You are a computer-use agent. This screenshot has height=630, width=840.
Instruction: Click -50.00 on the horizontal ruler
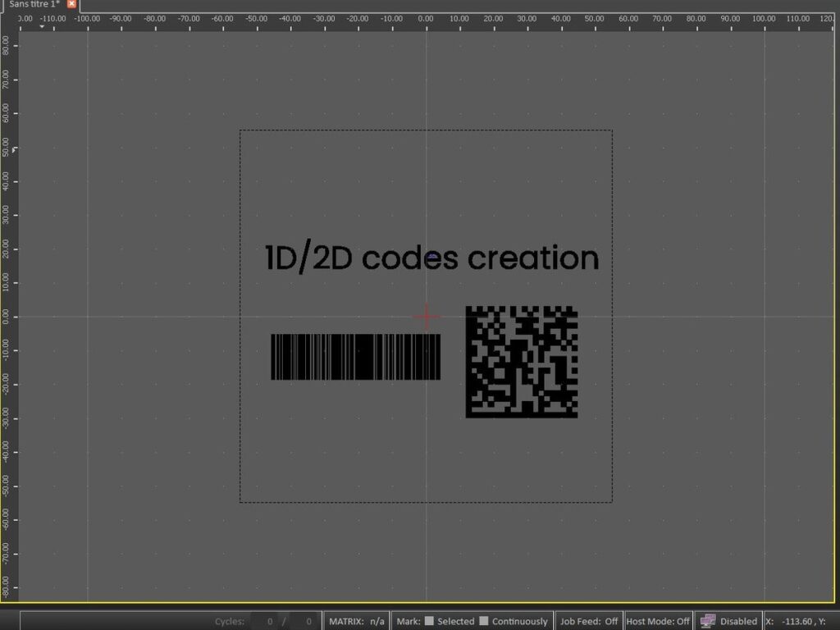(257, 19)
